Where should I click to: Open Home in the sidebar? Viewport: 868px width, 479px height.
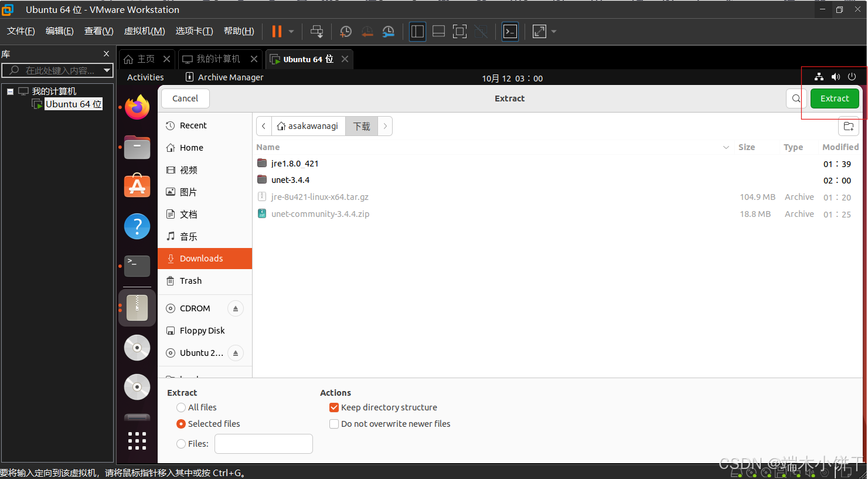(x=205, y=148)
